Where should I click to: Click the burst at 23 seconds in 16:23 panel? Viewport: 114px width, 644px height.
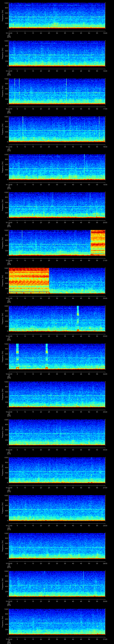tap(47, 356)
